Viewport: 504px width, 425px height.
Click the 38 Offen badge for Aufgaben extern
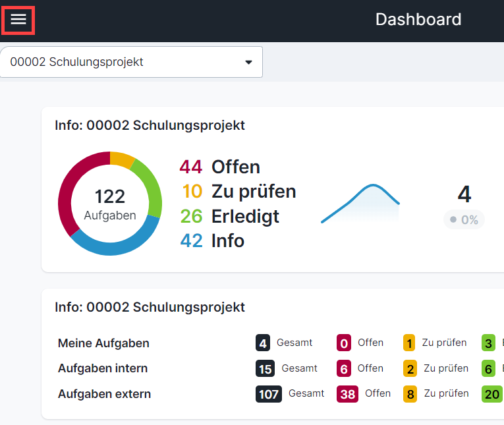point(347,394)
